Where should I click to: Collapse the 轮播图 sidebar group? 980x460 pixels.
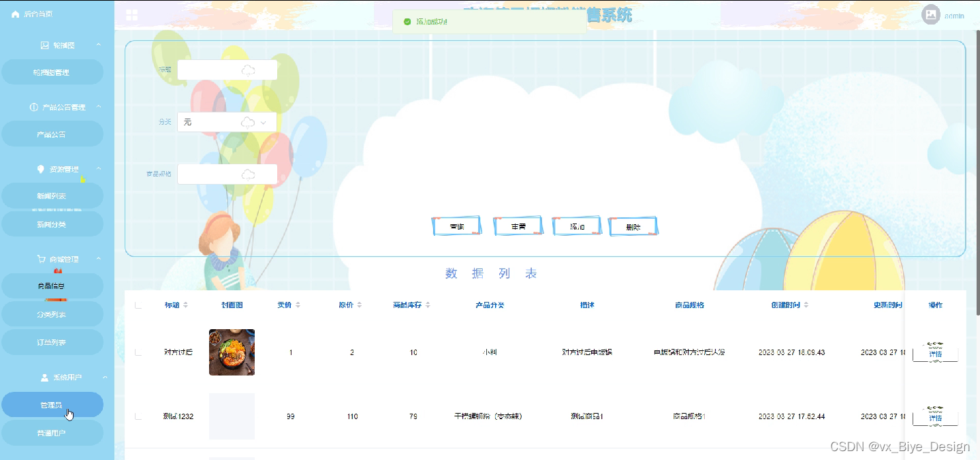(x=98, y=45)
